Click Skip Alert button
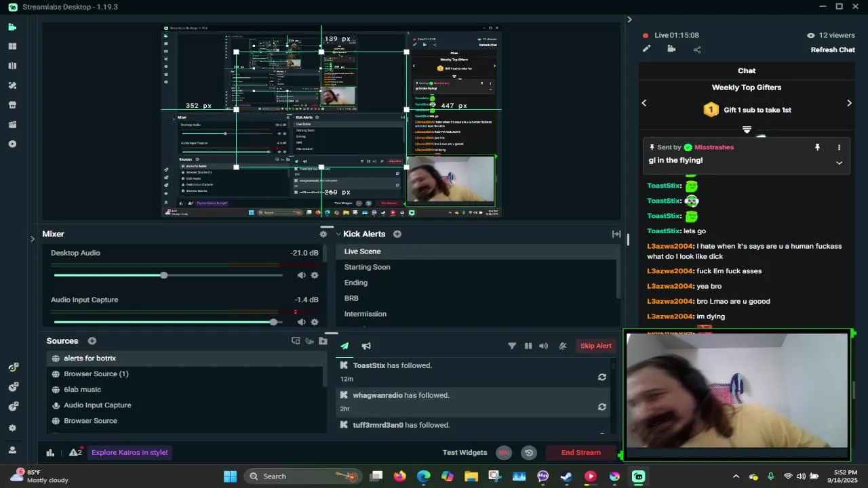Screen dimensions: 868x488 pyautogui.click(x=596, y=346)
